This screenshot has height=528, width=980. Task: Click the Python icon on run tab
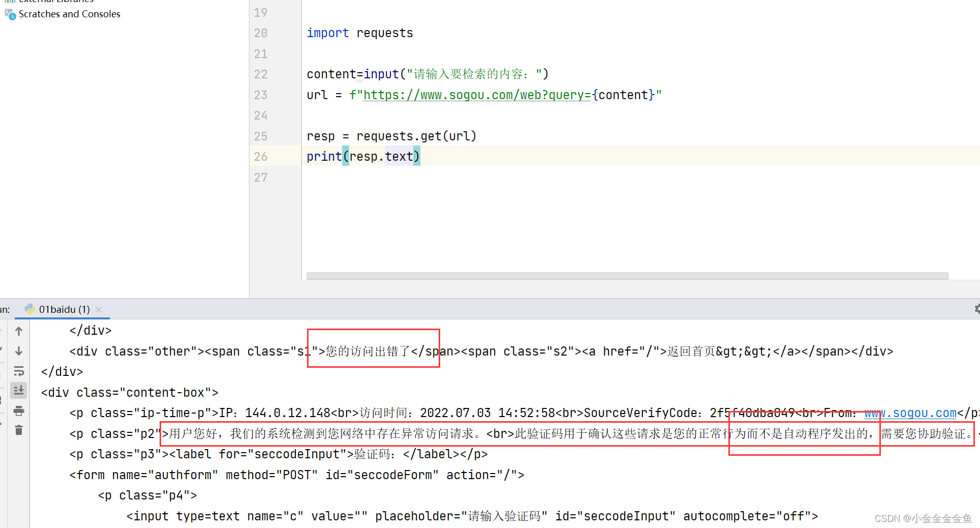click(x=30, y=309)
